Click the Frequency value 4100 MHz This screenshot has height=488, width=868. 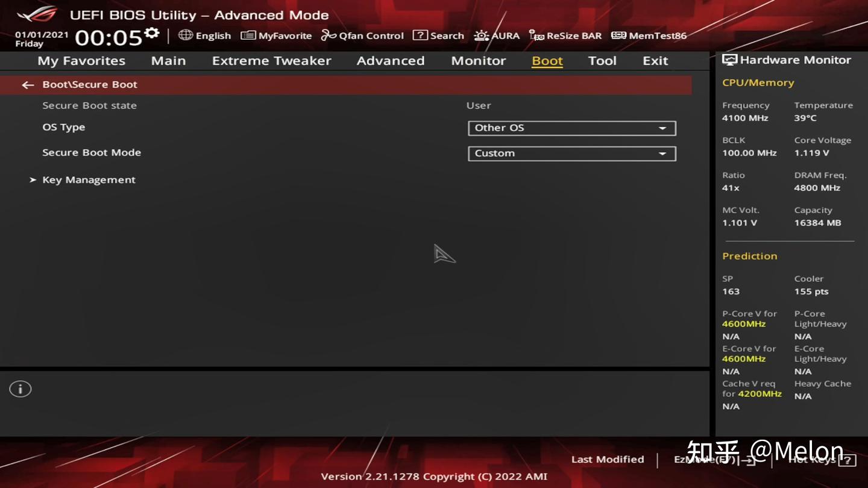point(745,118)
